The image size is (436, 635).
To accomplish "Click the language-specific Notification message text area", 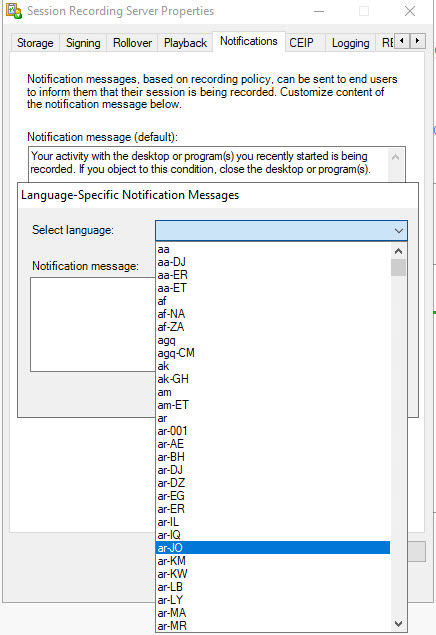I will (x=93, y=324).
